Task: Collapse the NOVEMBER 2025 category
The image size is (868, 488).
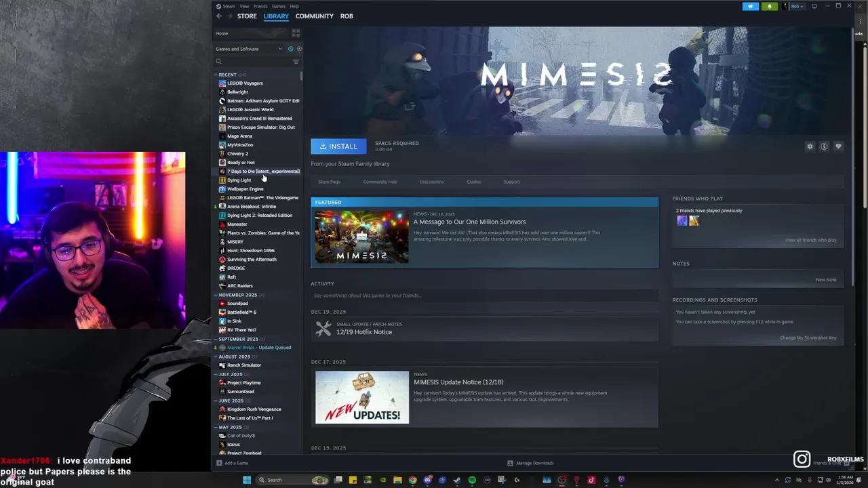Action: pos(216,295)
